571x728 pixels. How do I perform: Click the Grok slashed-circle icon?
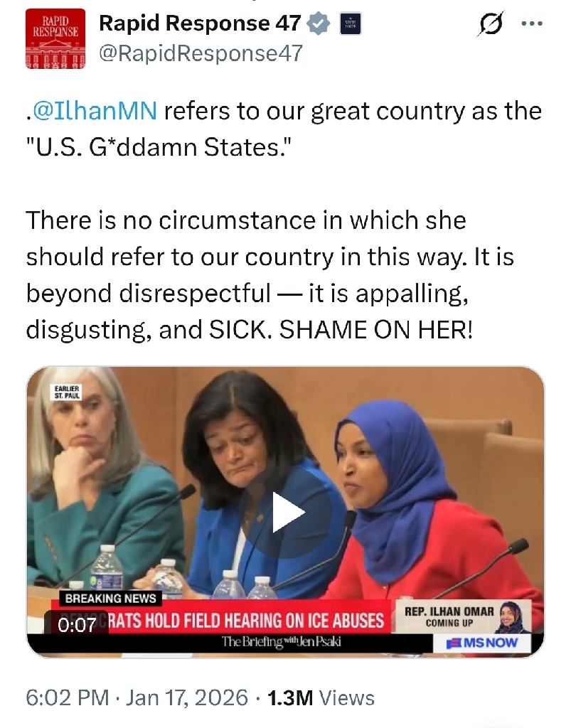tap(491, 23)
